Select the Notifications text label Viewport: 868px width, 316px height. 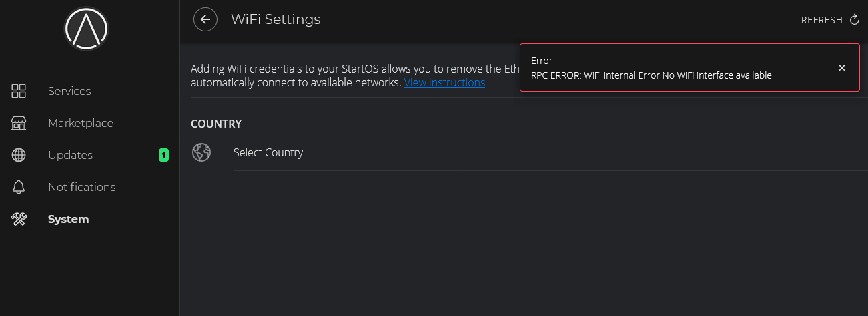(x=81, y=187)
